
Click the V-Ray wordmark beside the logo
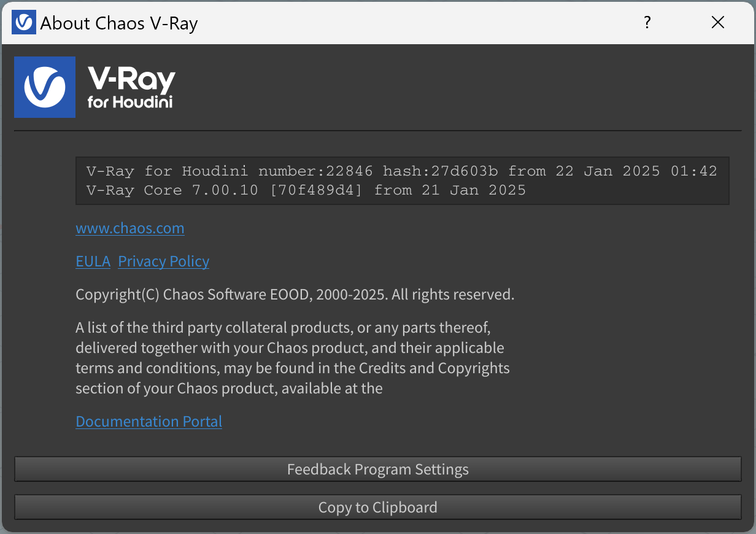[132, 79]
